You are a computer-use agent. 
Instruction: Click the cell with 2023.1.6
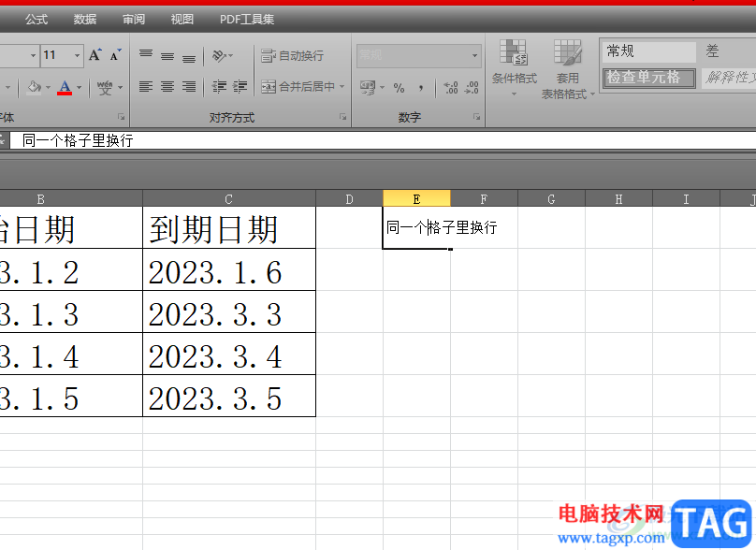229,270
